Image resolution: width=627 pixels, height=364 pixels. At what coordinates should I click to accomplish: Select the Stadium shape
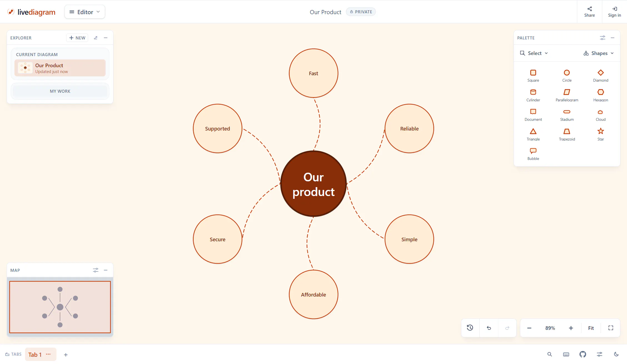567,115
